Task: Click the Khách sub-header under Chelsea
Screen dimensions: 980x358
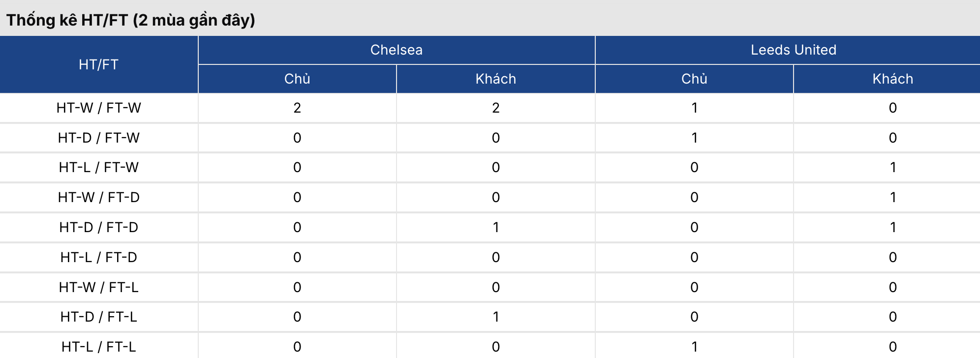Action: 495,79
